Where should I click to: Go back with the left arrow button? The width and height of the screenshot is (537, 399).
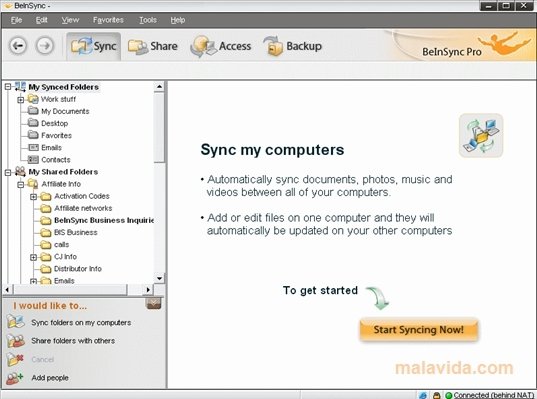[x=18, y=46]
